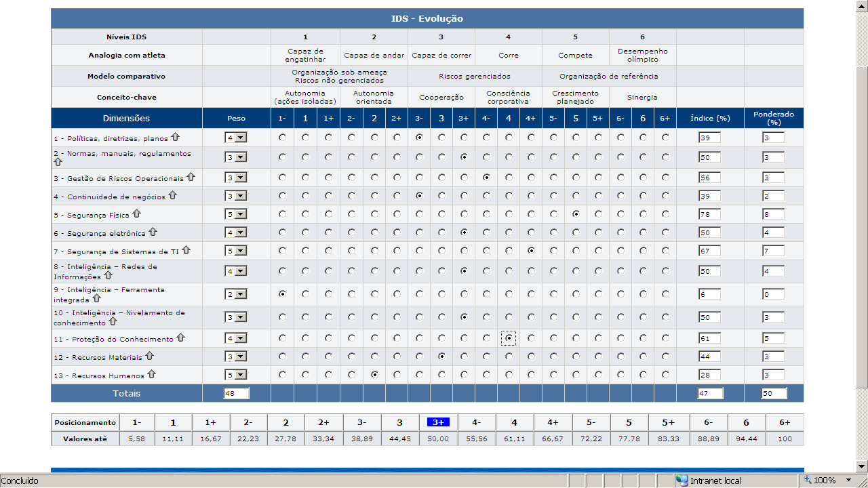Open Peso dropdown for Segurança eletrônica

pos(236,232)
